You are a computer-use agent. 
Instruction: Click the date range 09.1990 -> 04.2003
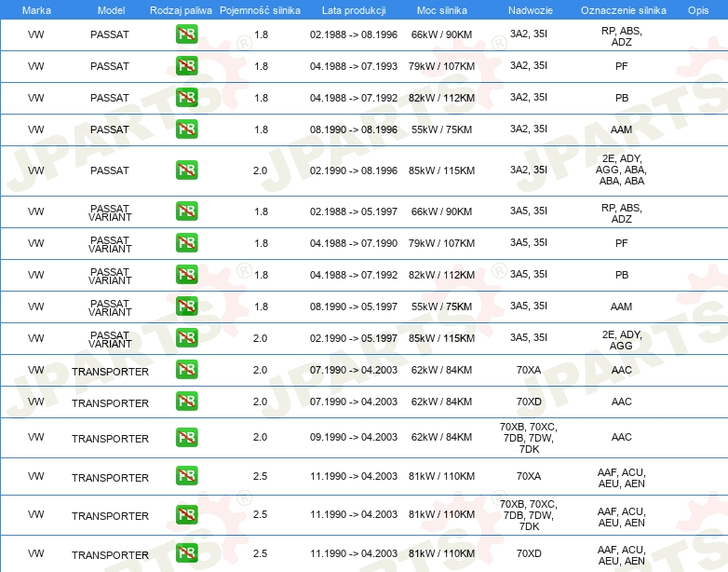tap(354, 437)
